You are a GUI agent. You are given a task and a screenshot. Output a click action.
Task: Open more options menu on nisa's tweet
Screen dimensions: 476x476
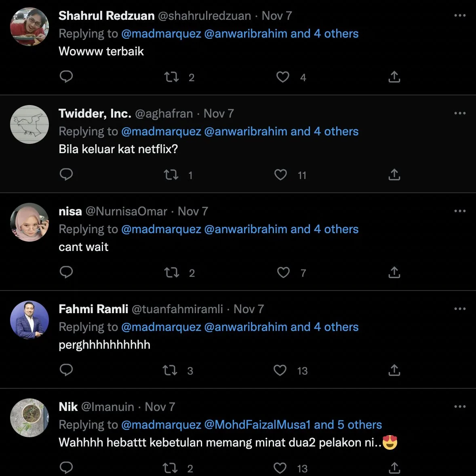pyautogui.click(x=460, y=211)
